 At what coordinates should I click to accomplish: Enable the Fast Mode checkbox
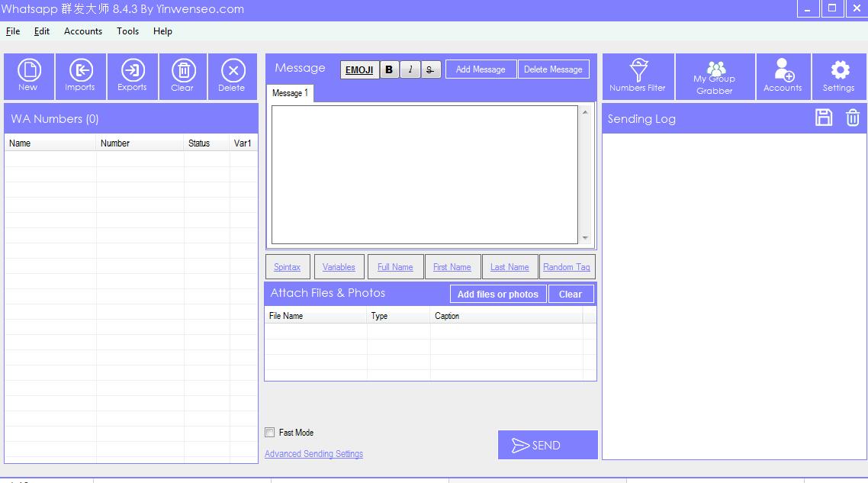tap(269, 433)
